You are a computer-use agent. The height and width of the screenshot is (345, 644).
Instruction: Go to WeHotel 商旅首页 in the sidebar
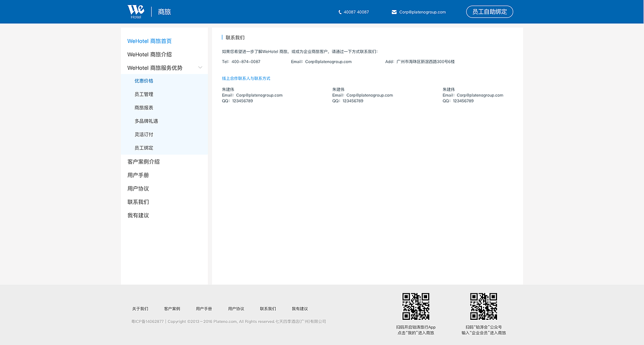[x=150, y=41]
